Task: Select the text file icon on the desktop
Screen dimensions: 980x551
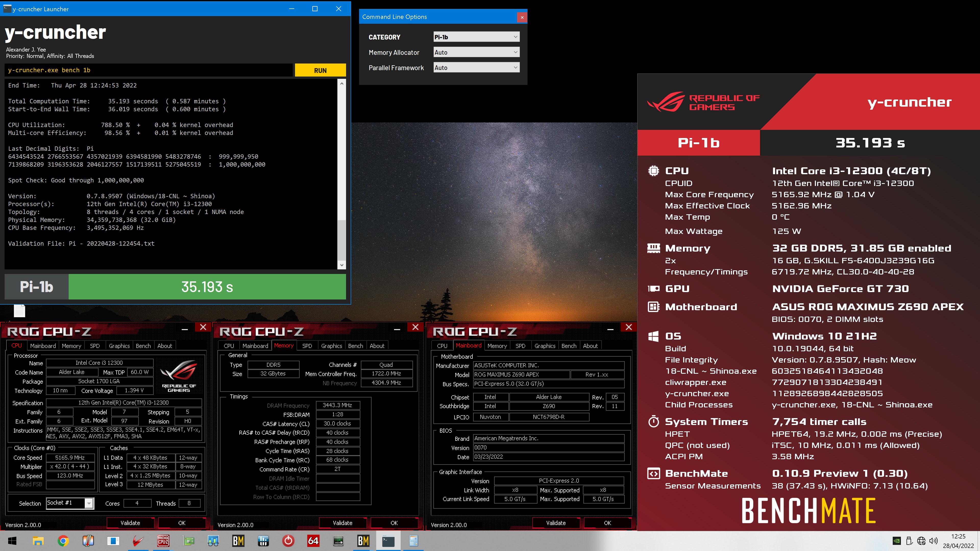Action: coord(19,311)
